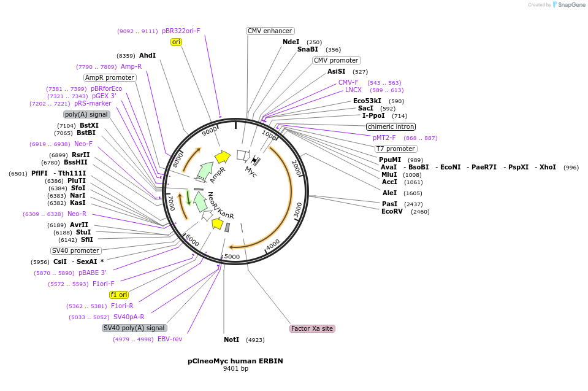This screenshot has height=391, width=588.
Task: Click the plasmid title pCIneoMyc human ERBIN
Action: click(234, 361)
